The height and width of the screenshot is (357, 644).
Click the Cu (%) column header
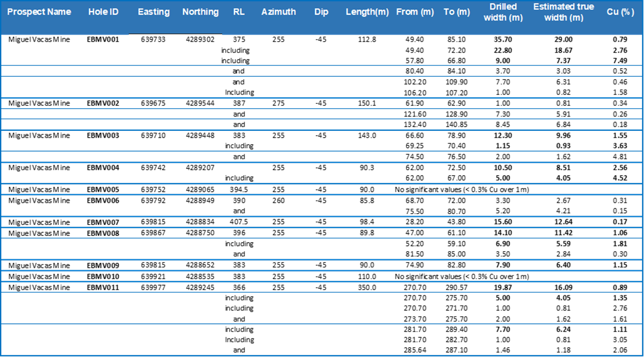click(619, 12)
